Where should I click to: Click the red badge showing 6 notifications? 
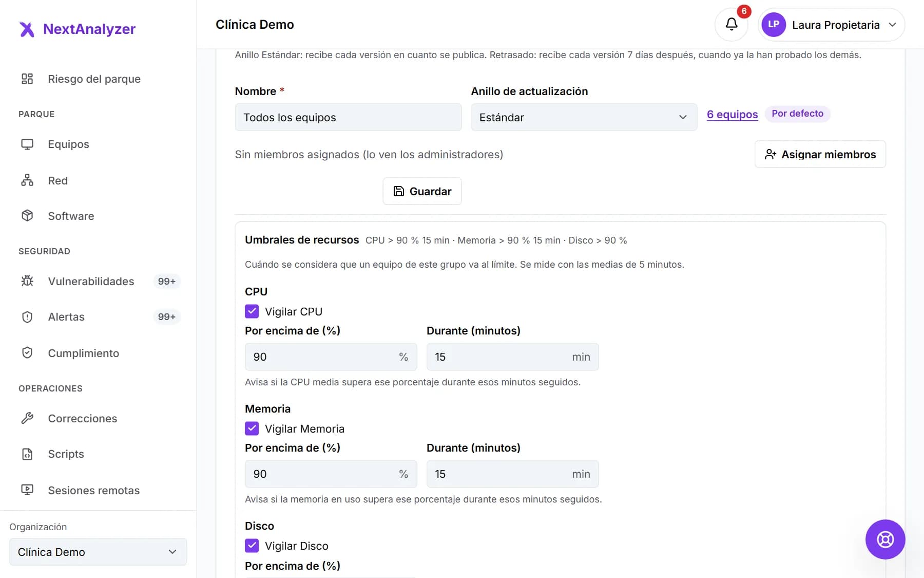point(744,11)
